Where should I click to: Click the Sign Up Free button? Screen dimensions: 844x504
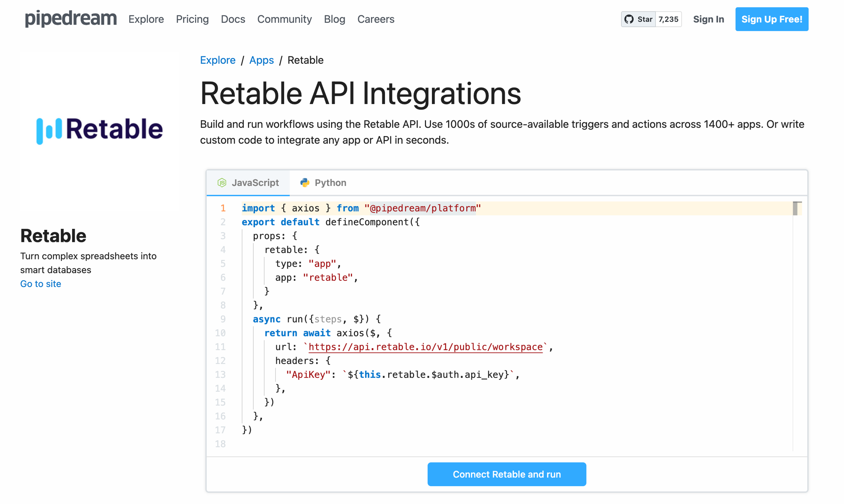pos(772,19)
